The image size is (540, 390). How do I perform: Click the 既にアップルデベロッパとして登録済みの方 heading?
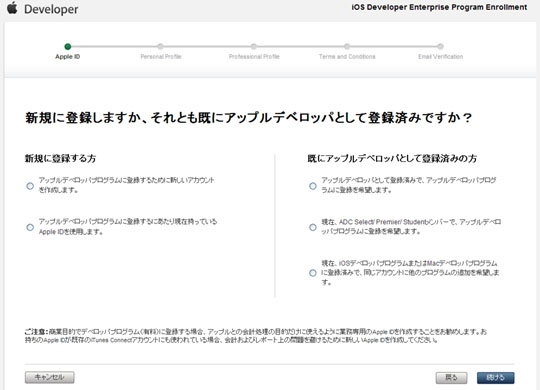tap(392, 158)
